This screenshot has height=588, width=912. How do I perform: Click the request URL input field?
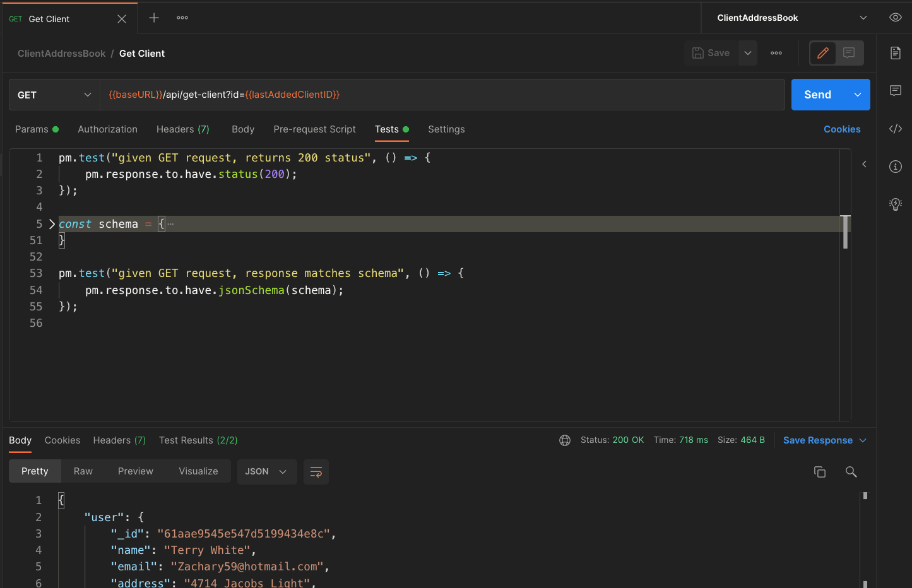click(442, 95)
